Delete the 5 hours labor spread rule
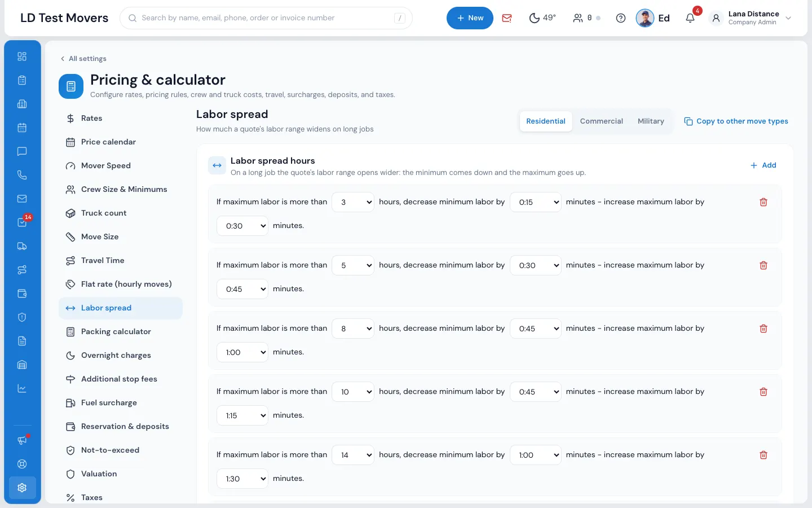 (x=764, y=265)
